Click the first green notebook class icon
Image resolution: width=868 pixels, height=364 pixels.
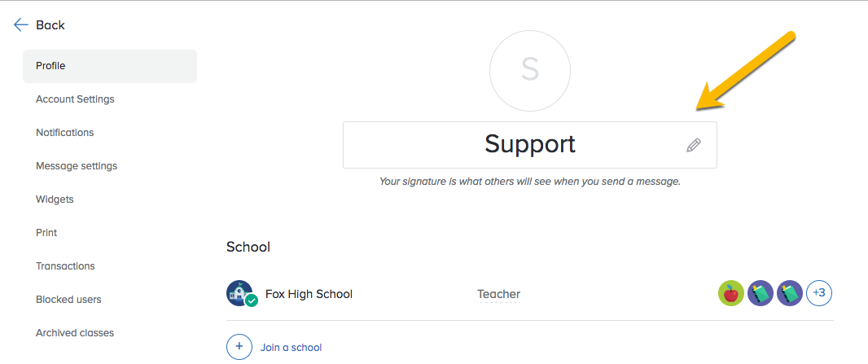click(x=761, y=294)
